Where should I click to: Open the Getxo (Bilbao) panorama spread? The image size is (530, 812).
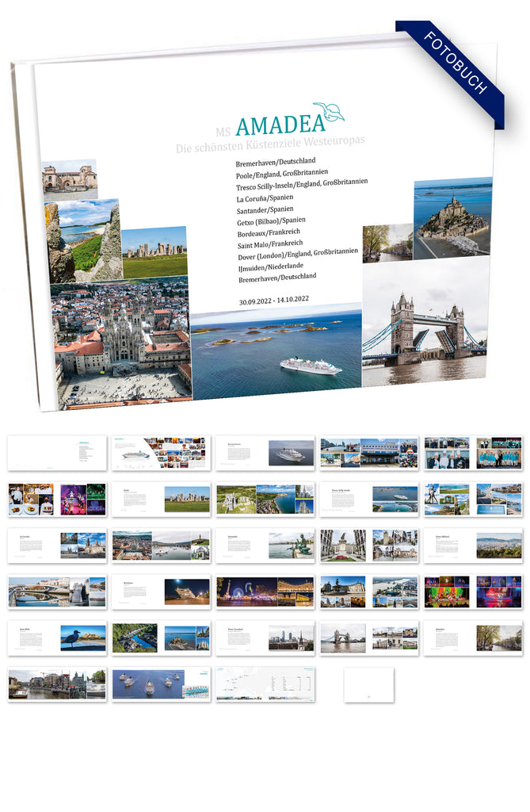pos(473,546)
